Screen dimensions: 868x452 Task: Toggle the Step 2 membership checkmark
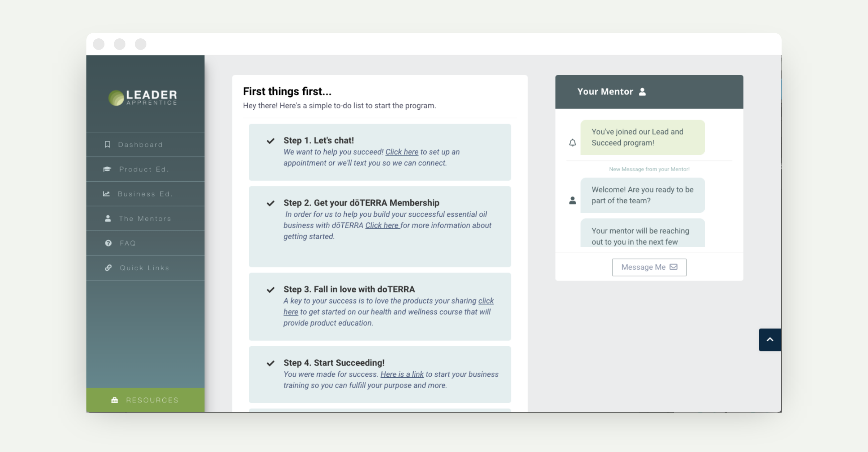270,203
